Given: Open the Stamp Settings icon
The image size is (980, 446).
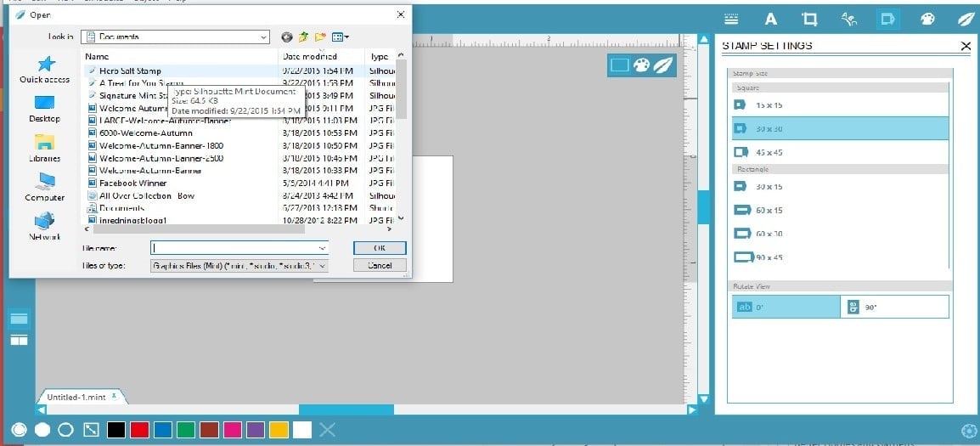Looking at the screenshot, I should (x=887, y=20).
